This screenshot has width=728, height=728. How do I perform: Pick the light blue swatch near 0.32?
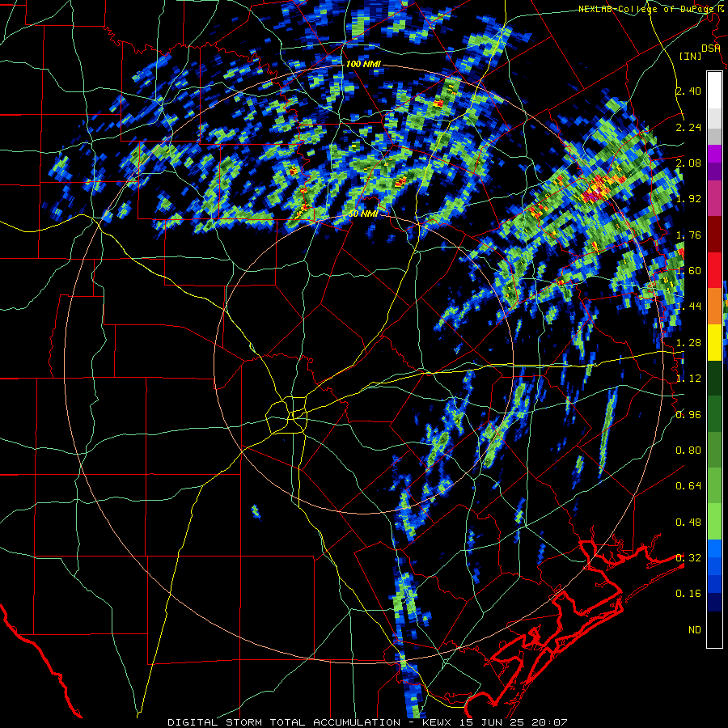click(714, 548)
